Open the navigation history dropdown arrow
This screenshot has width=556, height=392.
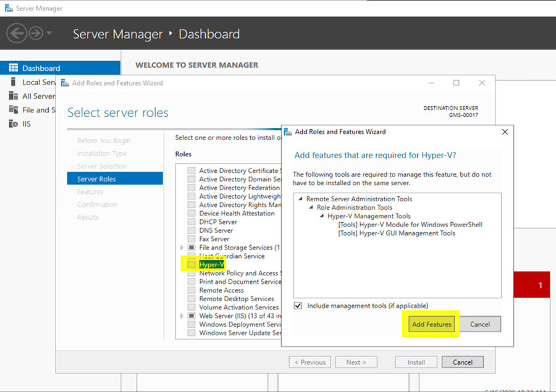[x=49, y=33]
